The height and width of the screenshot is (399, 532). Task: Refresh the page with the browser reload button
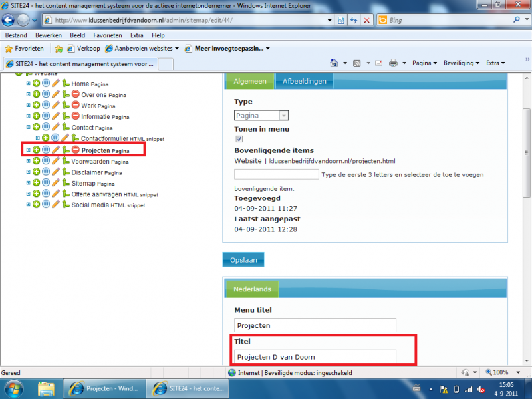354,20
